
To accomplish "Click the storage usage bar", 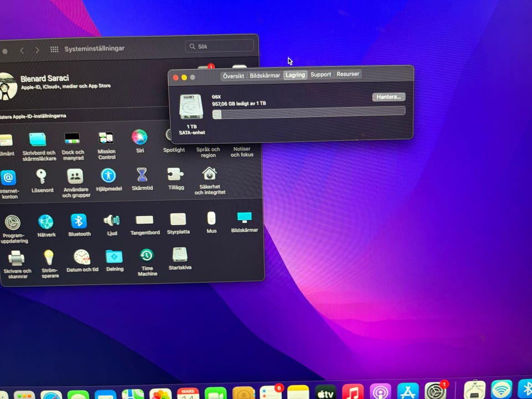I will pos(309,112).
